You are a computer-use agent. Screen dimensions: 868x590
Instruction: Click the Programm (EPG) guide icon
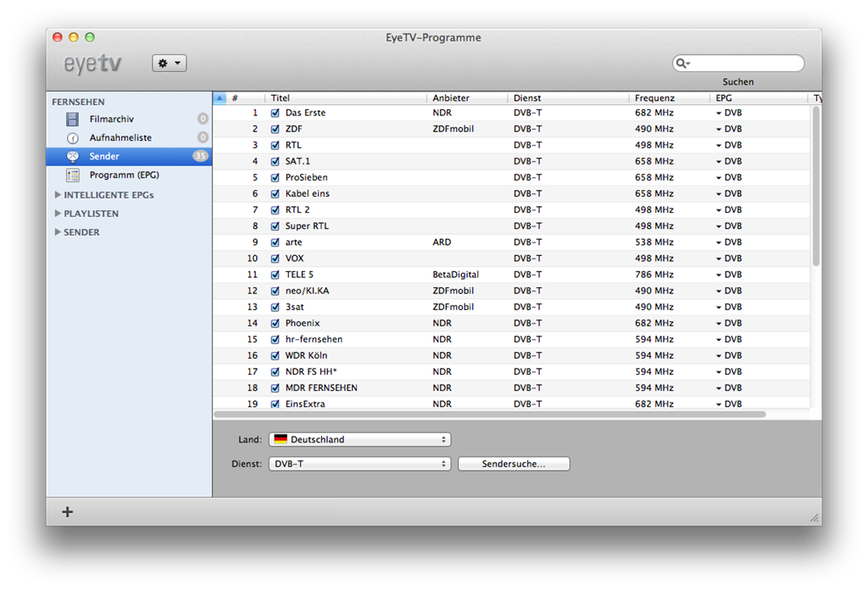tap(73, 175)
